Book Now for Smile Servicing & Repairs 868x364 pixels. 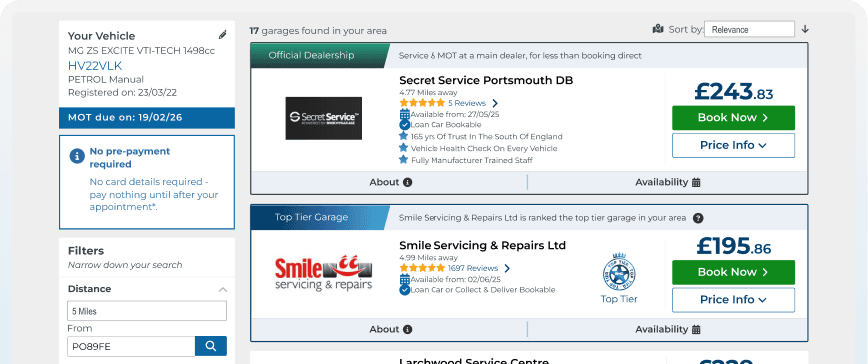tap(733, 272)
